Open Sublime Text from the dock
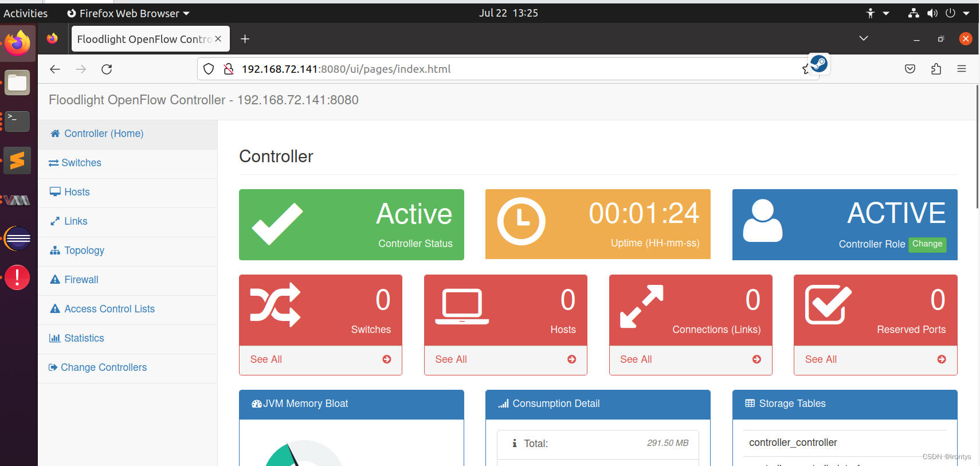 click(x=17, y=160)
